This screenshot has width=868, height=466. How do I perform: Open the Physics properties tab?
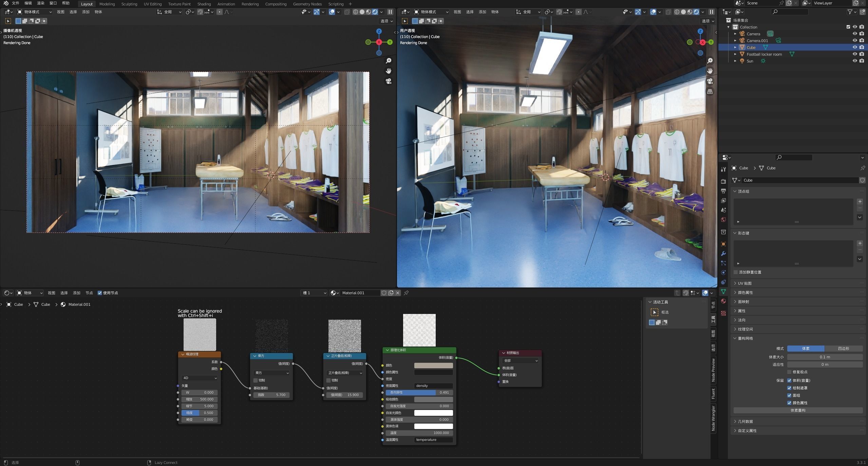[723, 272]
